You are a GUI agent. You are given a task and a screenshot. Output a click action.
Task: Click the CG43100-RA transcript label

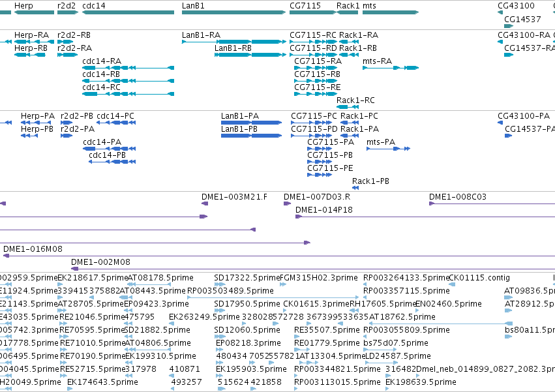(x=524, y=35)
